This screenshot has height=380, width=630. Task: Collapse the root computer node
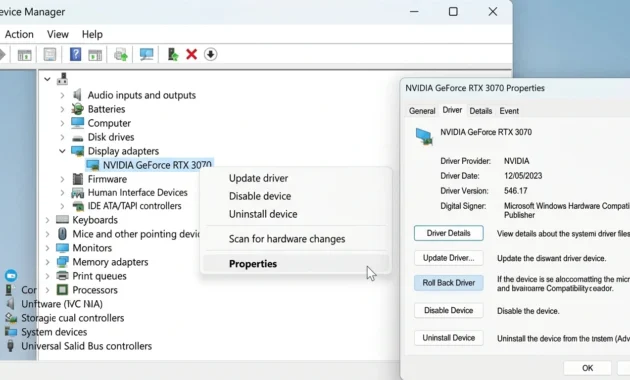(x=47, y=79)
